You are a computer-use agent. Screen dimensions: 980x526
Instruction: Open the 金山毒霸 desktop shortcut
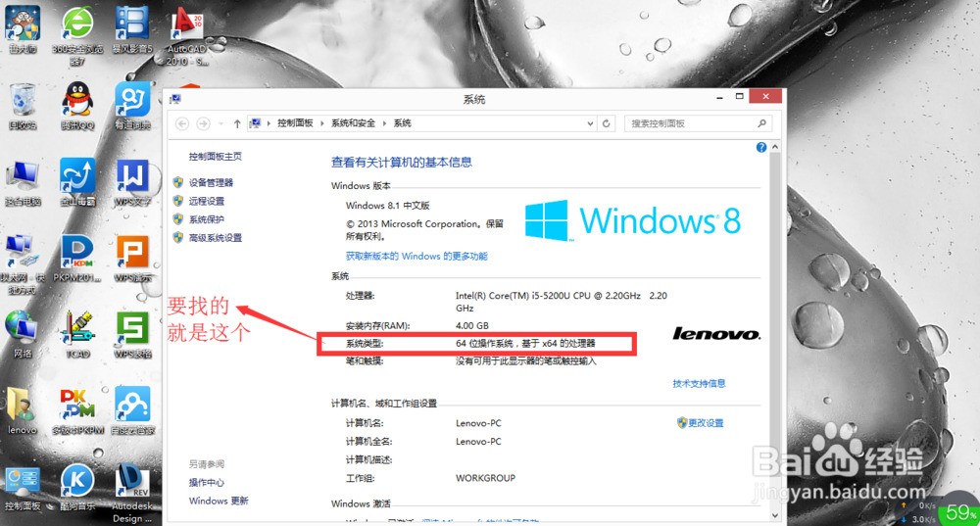76,182
